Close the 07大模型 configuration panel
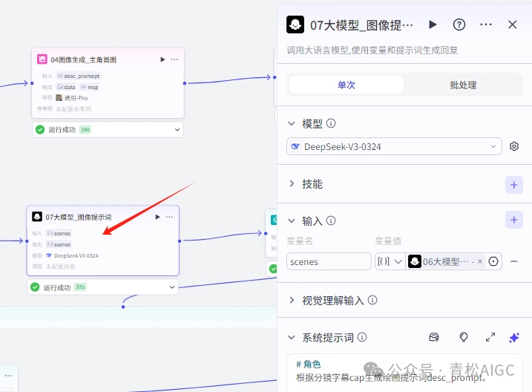 pyautogui.click(x=512, y=24)
